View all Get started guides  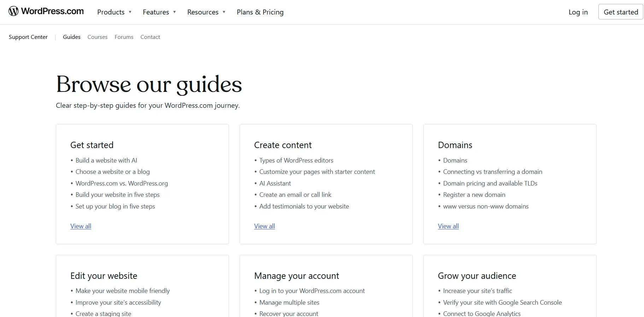81,226
